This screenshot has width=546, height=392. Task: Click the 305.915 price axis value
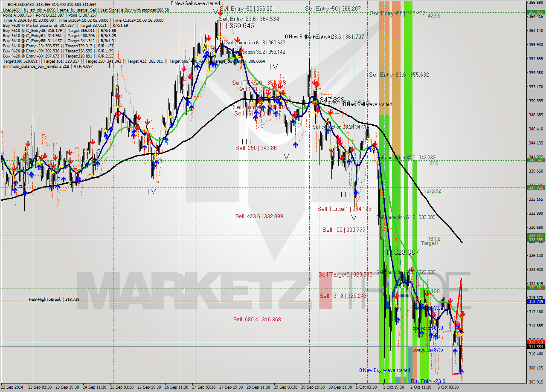536,382
